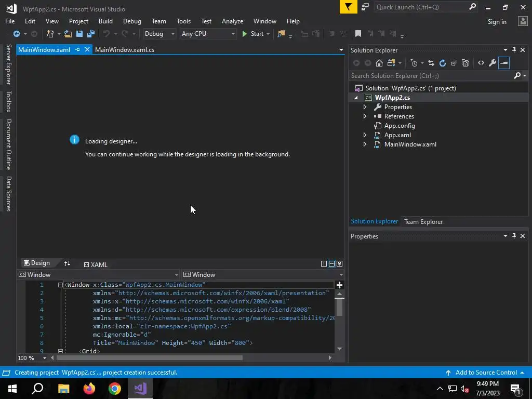
Task: Open Chrome from the Windows taskbar
Action: click(115, 389)
